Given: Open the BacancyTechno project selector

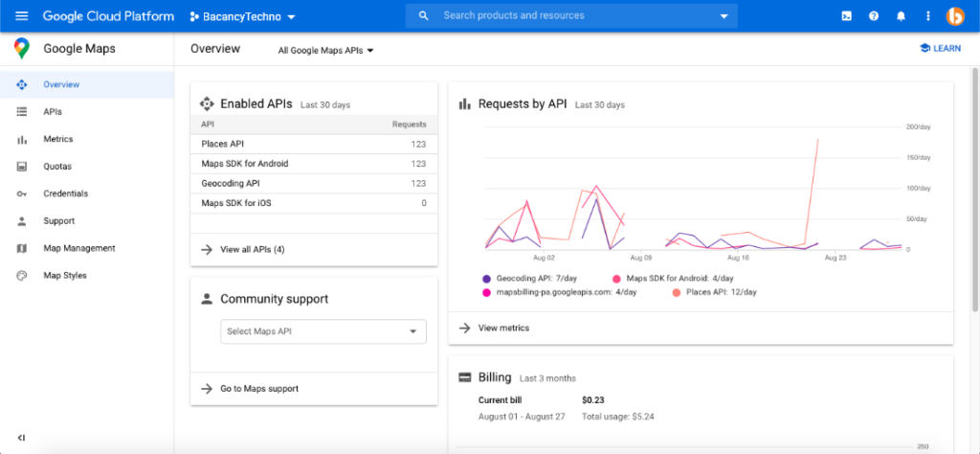Looking at the screenshot, I should coord(242,16).
